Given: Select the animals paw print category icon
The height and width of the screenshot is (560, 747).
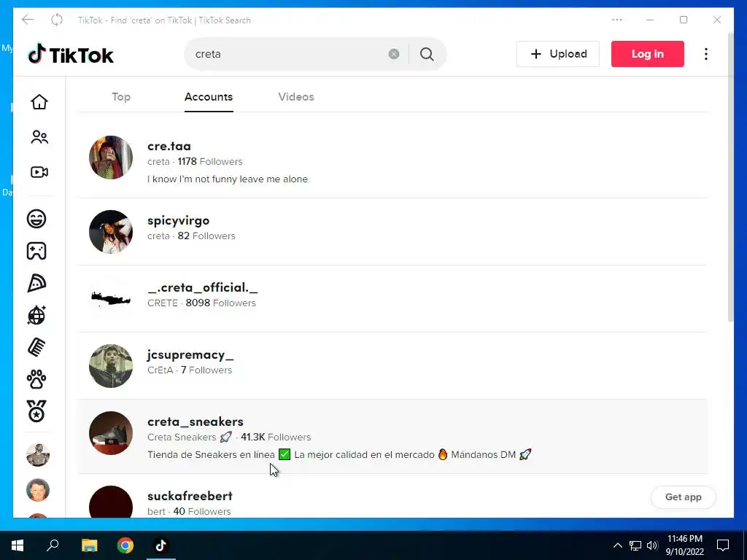Looking at the screenshot, I should (x=36, y=379).
